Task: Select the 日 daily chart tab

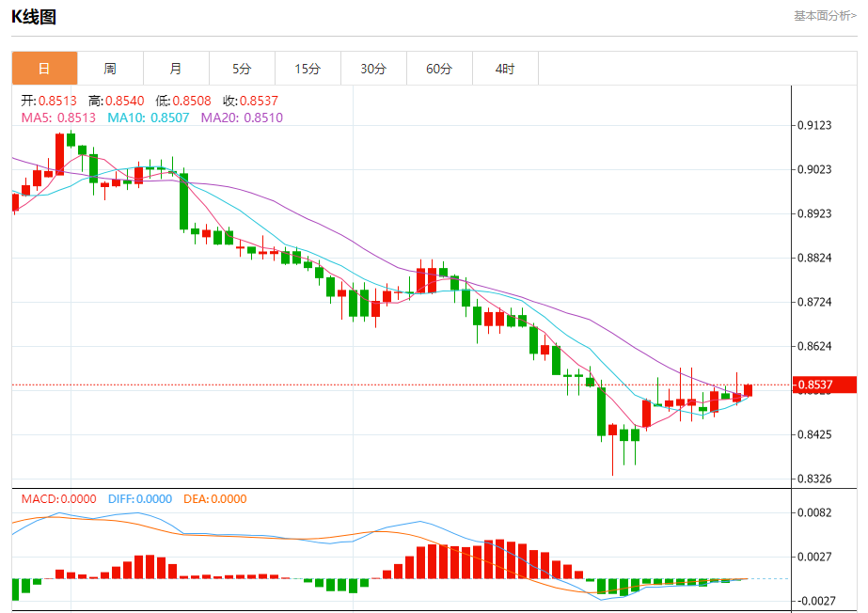Action: click(x=44, y=69)
